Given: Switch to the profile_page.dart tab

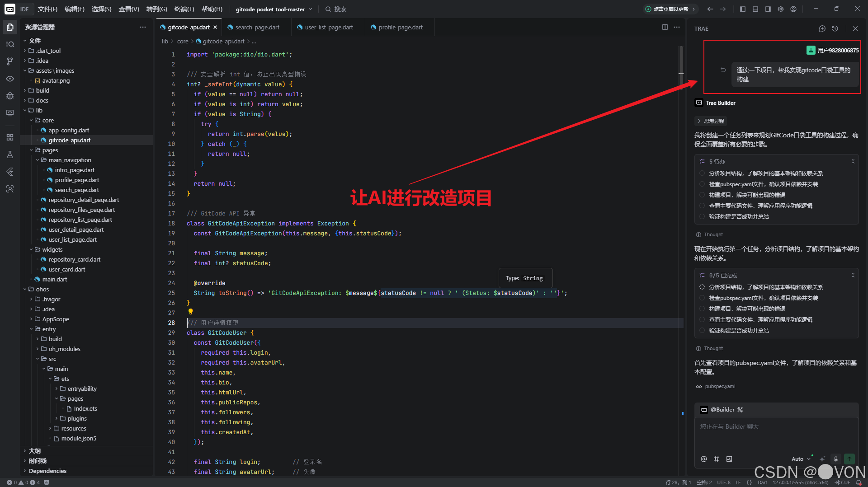Looking at the screenshot, I should pos(400,27).
